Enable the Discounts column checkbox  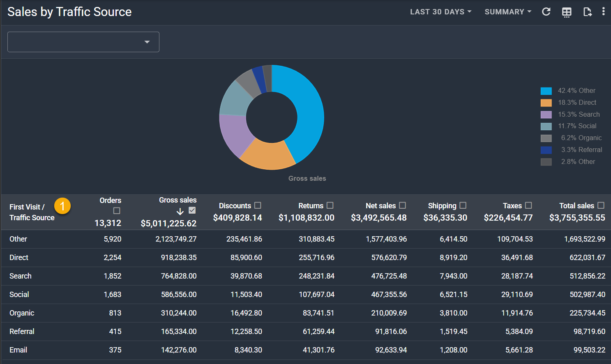(x=258, y=205)
